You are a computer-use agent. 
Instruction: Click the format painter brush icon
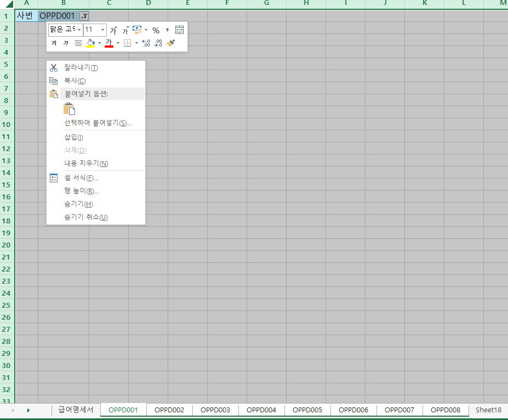[171, 43]
